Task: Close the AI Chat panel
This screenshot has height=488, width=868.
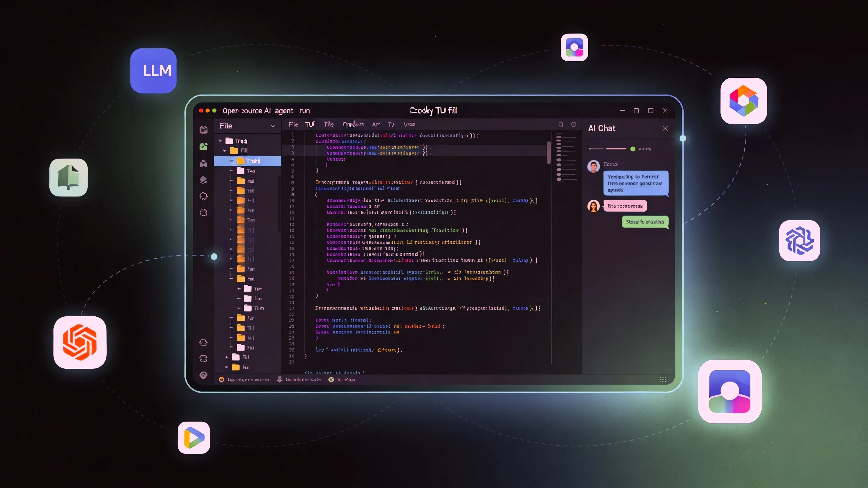Action: pos(665,128)
